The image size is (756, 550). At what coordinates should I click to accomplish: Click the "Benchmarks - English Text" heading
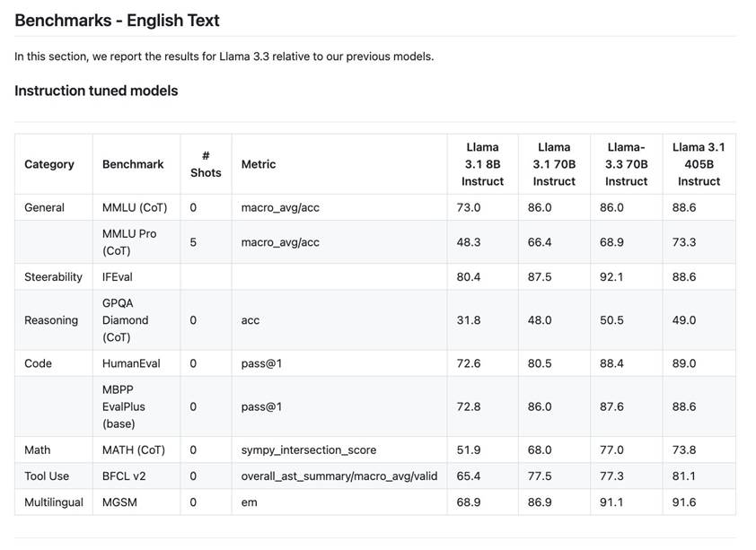coord(117,20)
